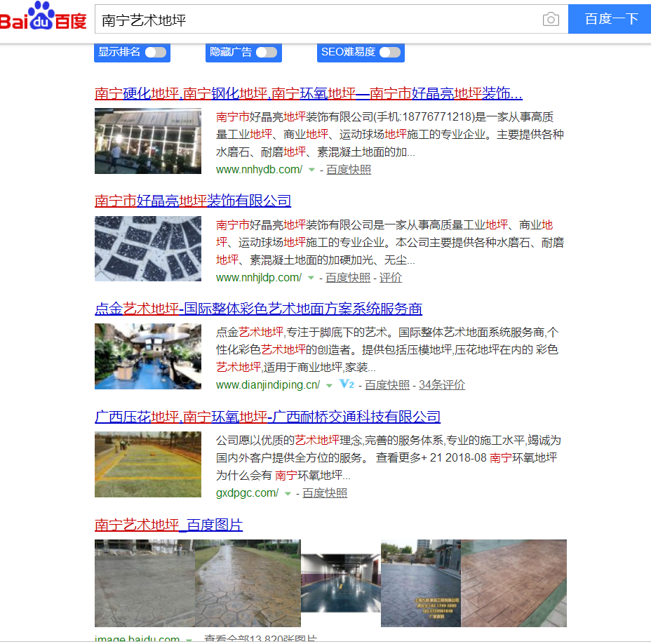The height and width of the screenshot is (644, 651).
Task: Expand dropdown arrow beside www.nnhjldp.com
Action: [311, 278]
